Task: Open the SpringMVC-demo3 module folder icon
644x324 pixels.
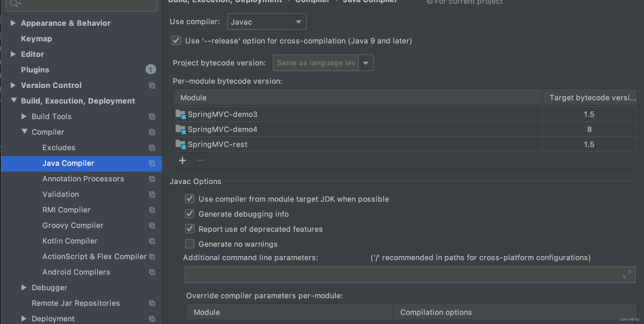Action: tap(180, 114)
